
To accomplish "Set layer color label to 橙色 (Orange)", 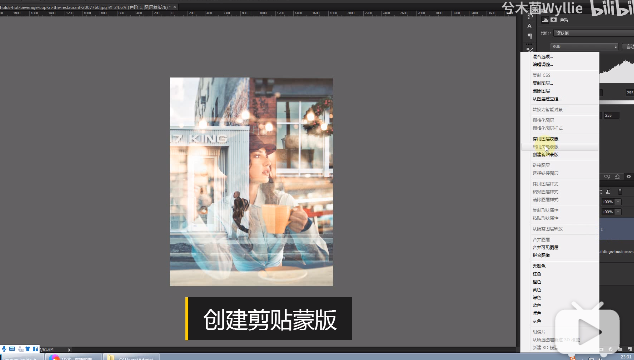I will [x=537, y=282].
